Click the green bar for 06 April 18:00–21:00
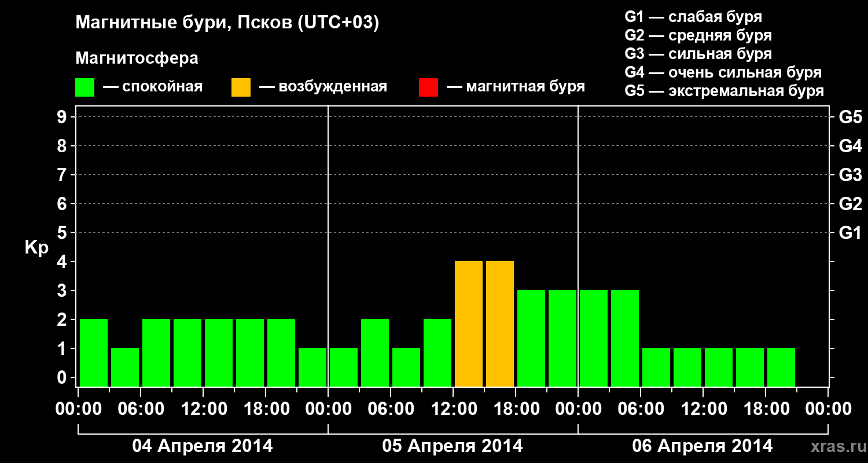The image size is (868, 463). click(x=781, y=367)
